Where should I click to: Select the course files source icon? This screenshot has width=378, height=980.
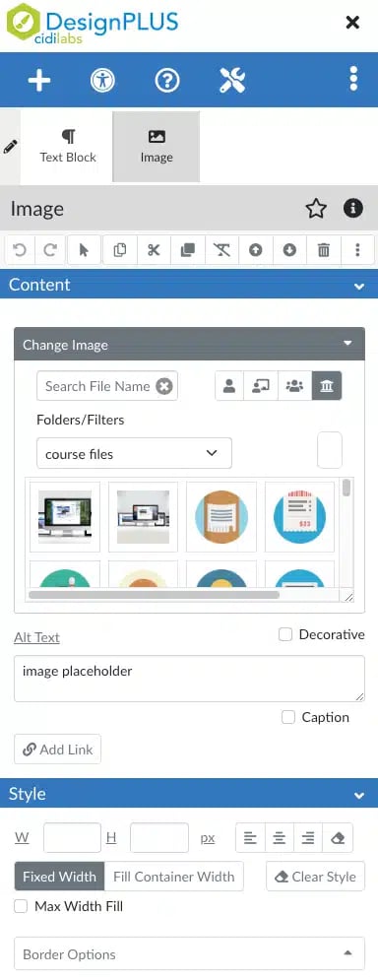[x=261, y=386]
